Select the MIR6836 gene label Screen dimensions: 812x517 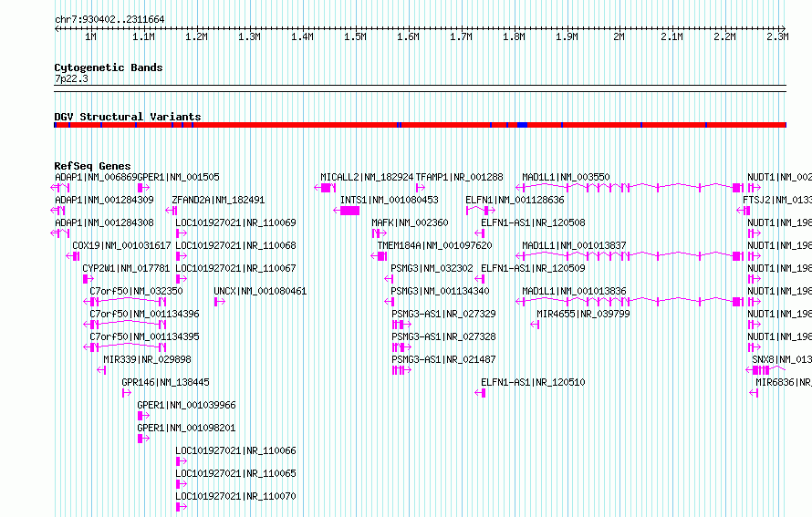click(x=784, y=382)
